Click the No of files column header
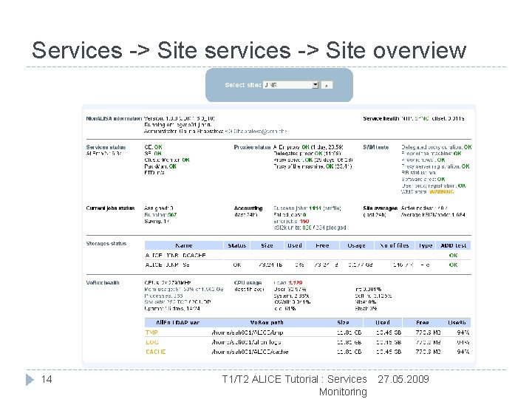 [395, 245]
